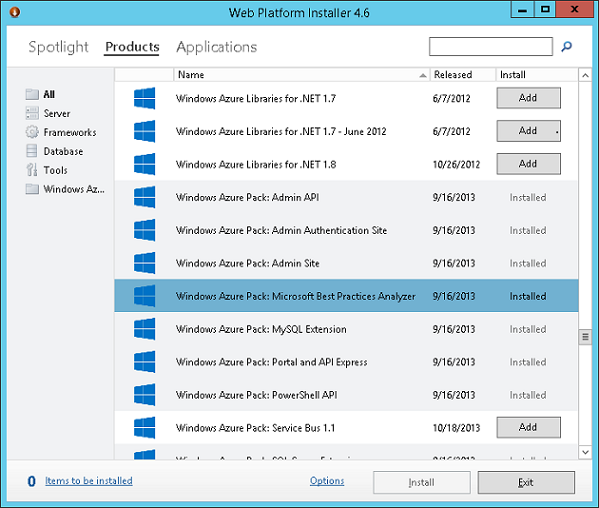Select Microsoft Best Practices Analyzer row text

click(295, 296)
